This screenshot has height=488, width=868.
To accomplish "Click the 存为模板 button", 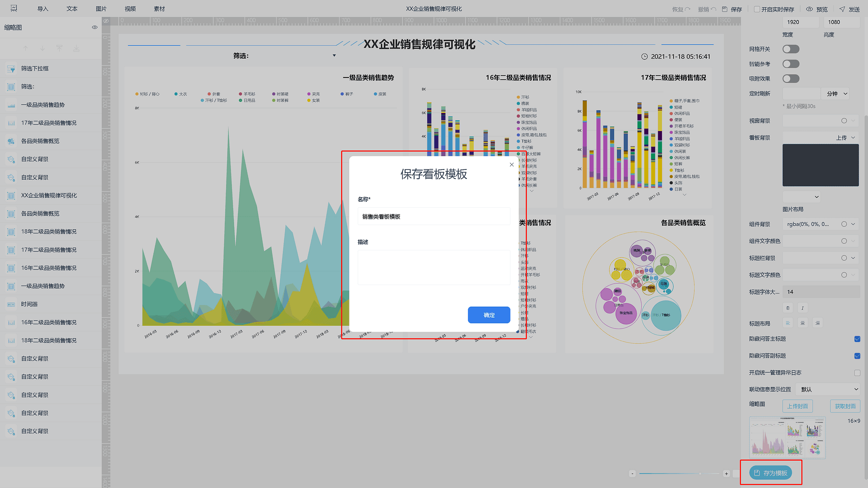I will click(770, 473).
